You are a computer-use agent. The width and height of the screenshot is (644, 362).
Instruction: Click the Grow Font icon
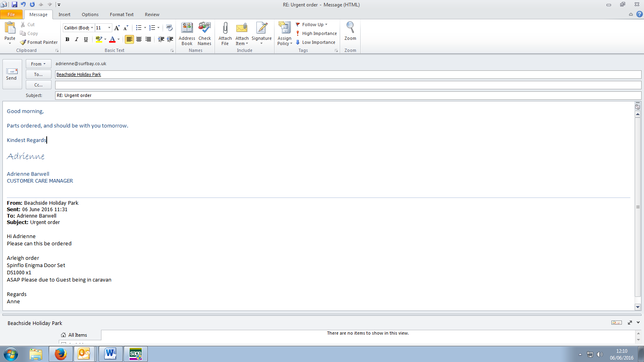117,28
